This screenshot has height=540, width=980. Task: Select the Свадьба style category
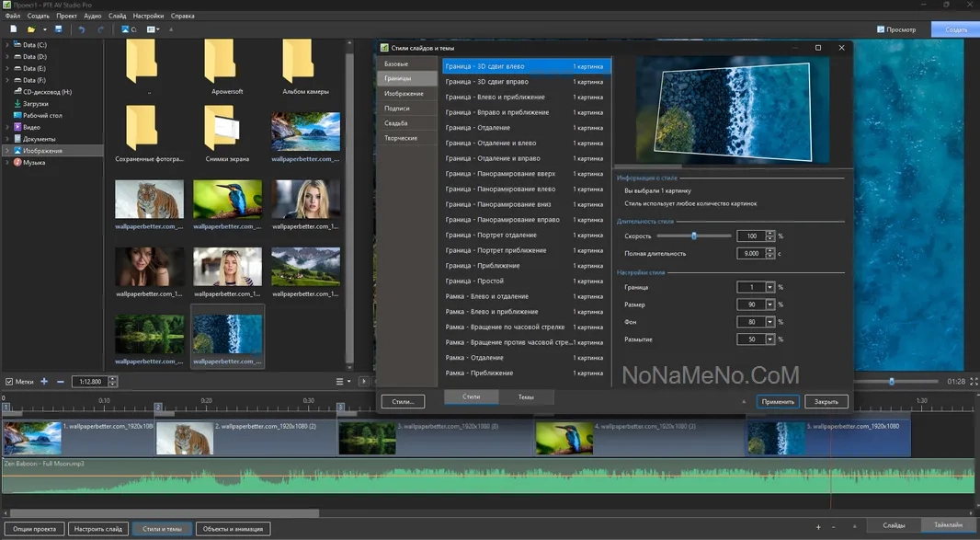click(x=396, y=122)
